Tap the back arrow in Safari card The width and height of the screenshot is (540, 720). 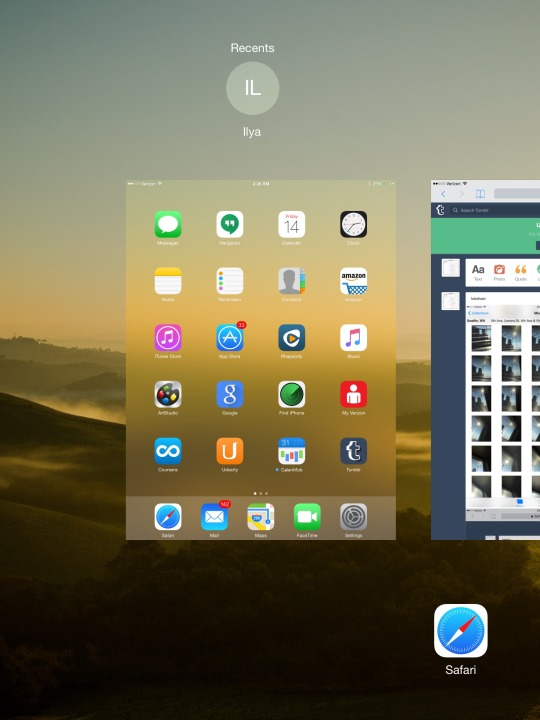443,194
